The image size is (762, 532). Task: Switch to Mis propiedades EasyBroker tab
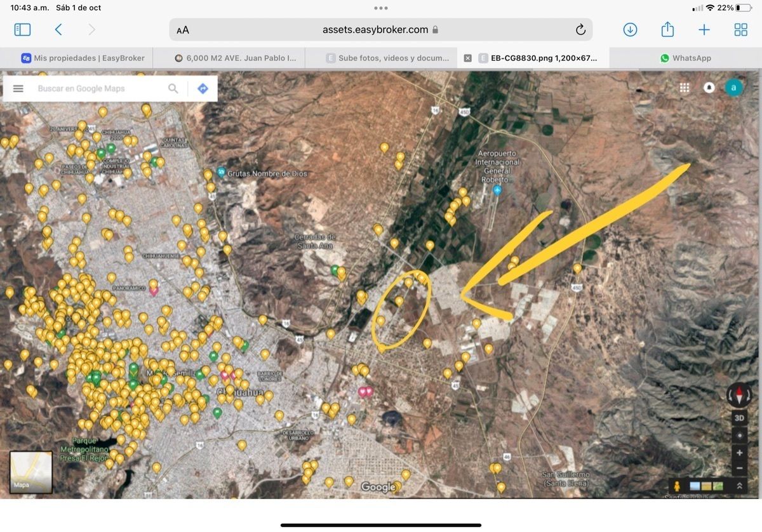pyautogui.click(x=83, y=58)
